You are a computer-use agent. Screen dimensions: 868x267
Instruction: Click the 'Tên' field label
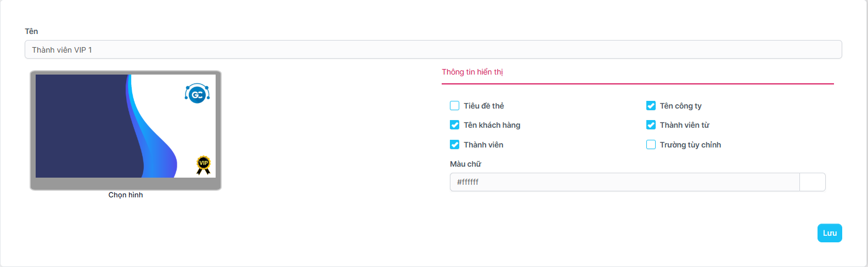click(x=31, y=31)
